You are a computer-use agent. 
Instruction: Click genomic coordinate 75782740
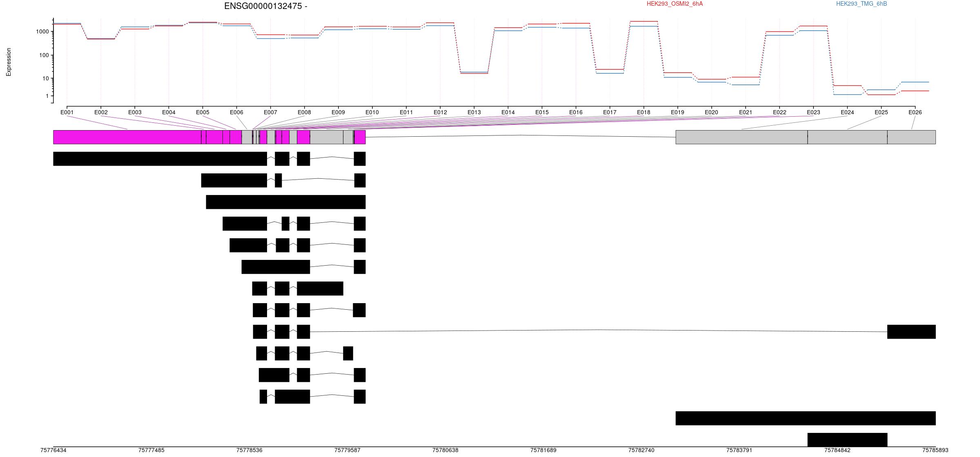click(641, 450)
